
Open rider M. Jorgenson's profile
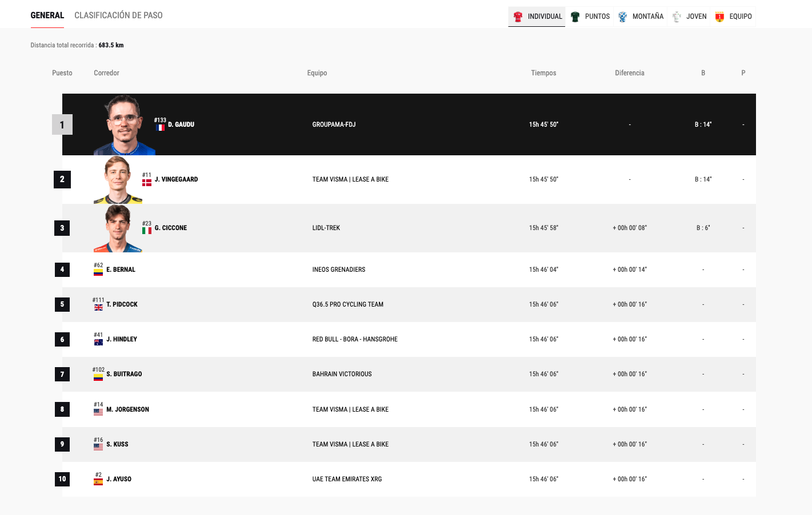pos(127,409)
